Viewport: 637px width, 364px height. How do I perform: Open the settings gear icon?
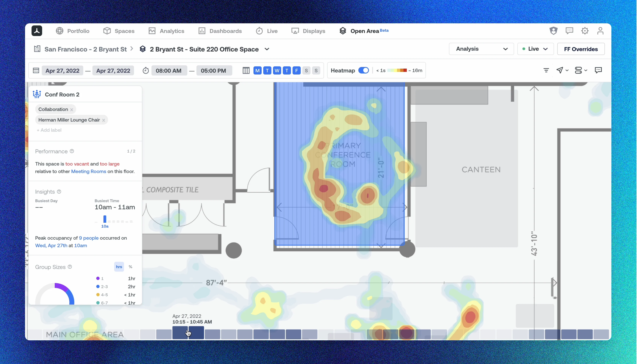pos(585,31)
